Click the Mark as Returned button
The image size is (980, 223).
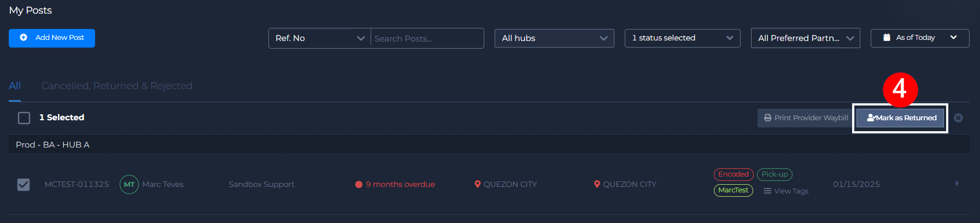900,118
